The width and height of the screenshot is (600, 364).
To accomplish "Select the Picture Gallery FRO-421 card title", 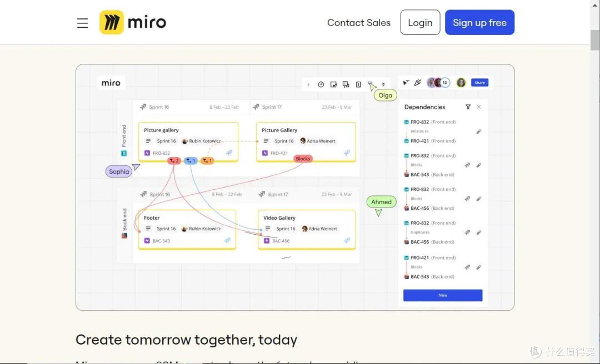I will (279, 130).
